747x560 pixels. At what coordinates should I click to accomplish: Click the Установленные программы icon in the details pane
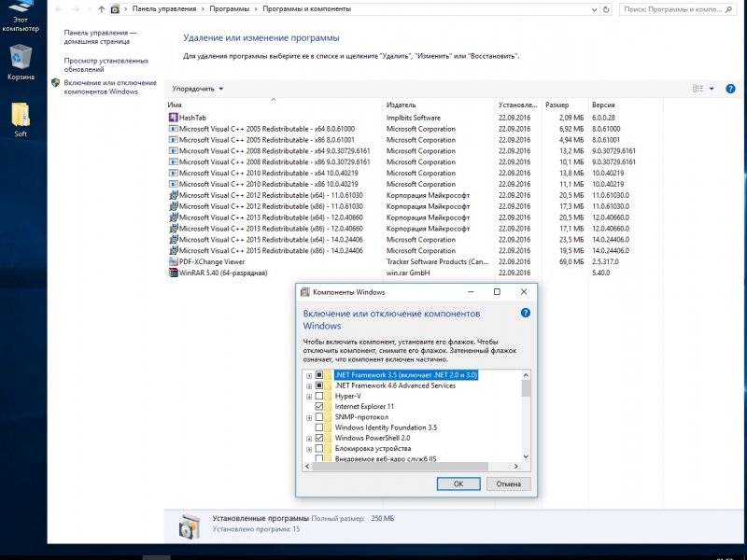pyautogui.click(x=190, y=525)
